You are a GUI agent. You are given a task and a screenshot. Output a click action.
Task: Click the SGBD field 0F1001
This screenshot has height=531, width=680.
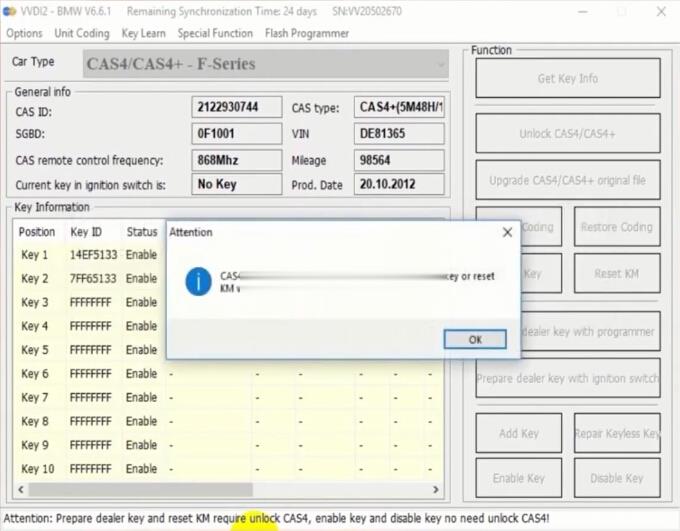(x=237, y=134)
